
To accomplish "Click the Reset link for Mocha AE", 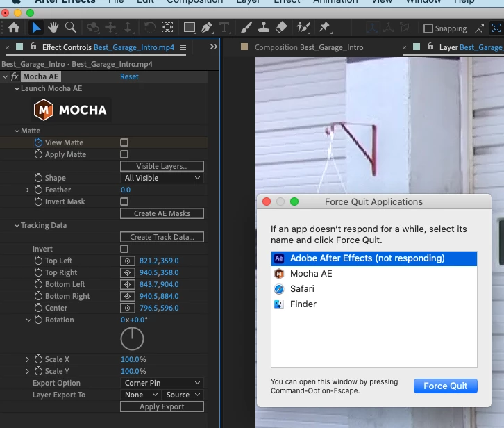I will click(x=129, y=76).
